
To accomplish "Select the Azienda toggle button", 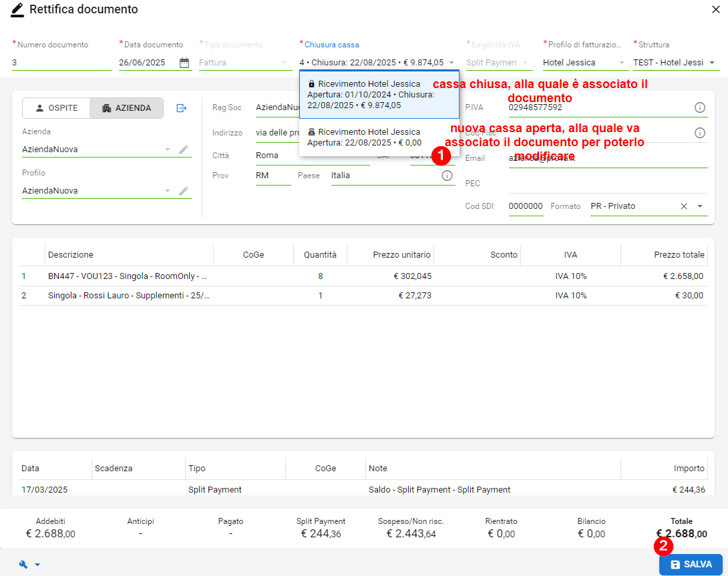I will click(127, 108).
